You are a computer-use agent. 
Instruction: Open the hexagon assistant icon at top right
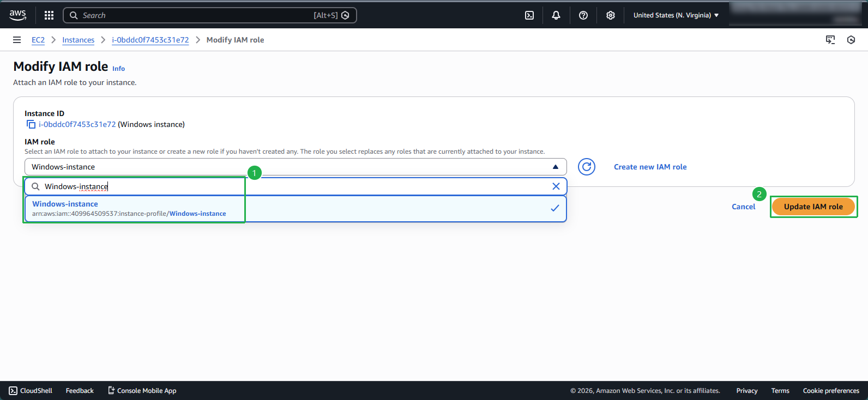coord(851,40)
